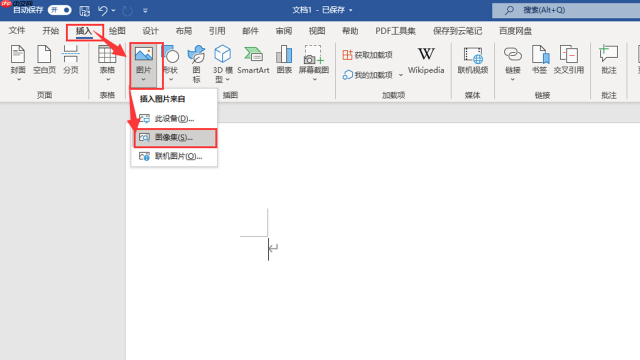Insert a 分页 page break
Viewport: 640px width, 360px height.
pyautogui.click(x=71, y=60)
